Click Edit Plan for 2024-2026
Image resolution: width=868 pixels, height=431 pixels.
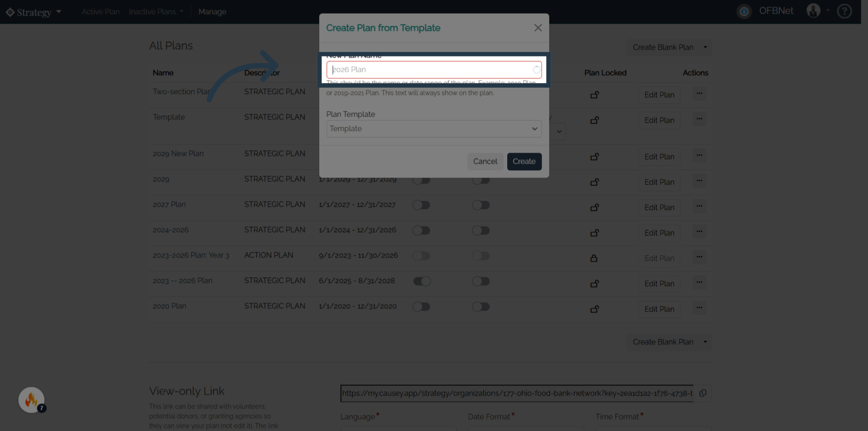pos(659,233)
